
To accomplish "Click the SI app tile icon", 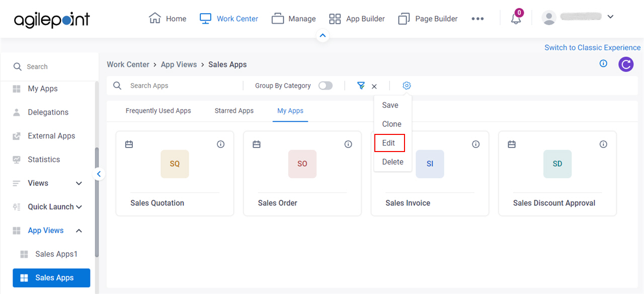I will coord(430,164).
